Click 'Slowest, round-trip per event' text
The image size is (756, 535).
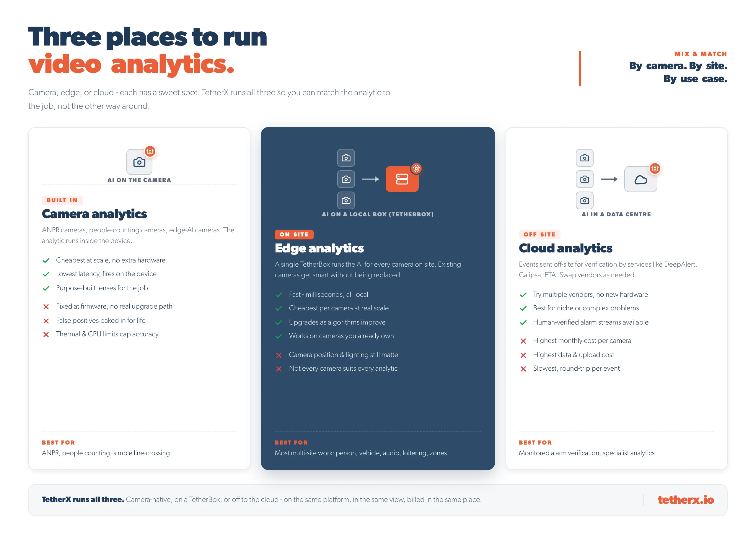[576, 368]
